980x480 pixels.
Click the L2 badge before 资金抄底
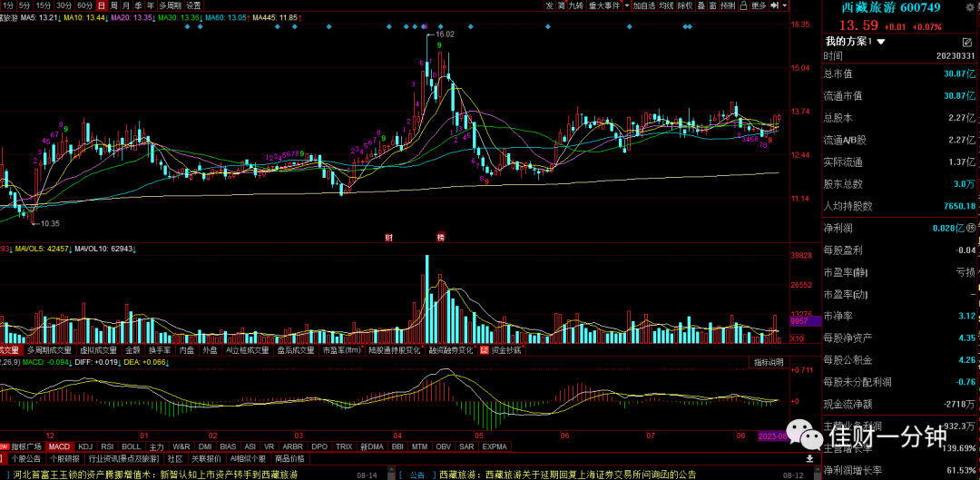(484, 350)
